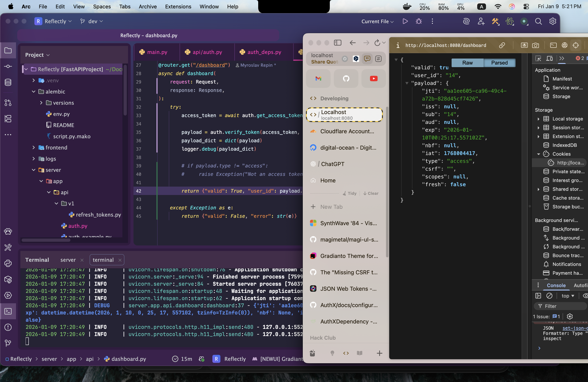The height and width of the screenshot is (382, 588).
Task: Click the Run button in IDE toolbar
Action: 405,21
